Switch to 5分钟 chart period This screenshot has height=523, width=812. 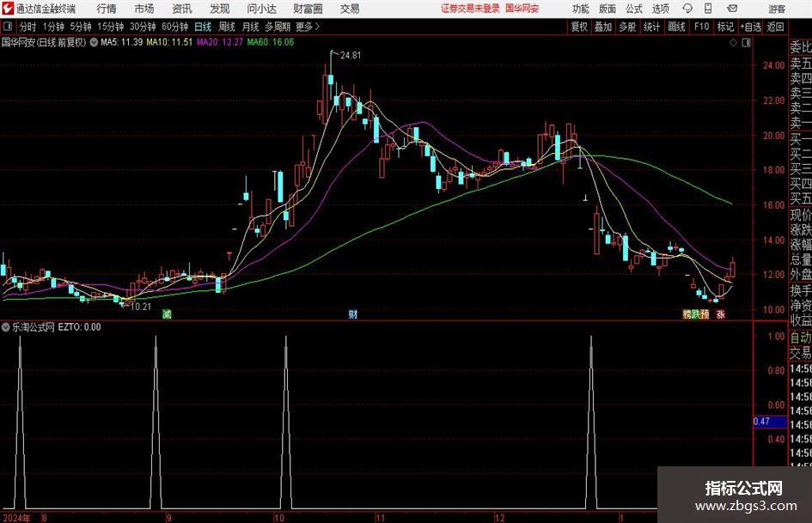tap(80, 27)
